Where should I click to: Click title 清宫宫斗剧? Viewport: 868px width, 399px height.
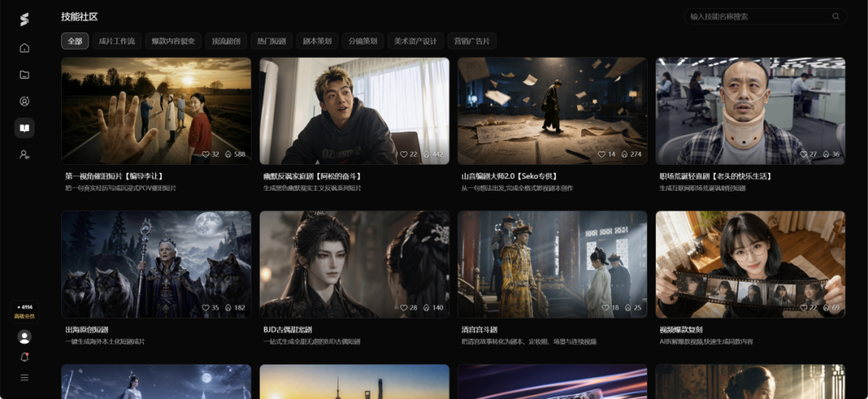click(479, 330)
